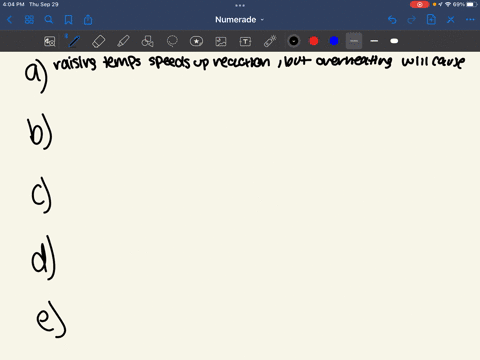Bookmark the current page
Image resolution: width=480 pixels, height=360 pixels.
[x=68, y=20]
